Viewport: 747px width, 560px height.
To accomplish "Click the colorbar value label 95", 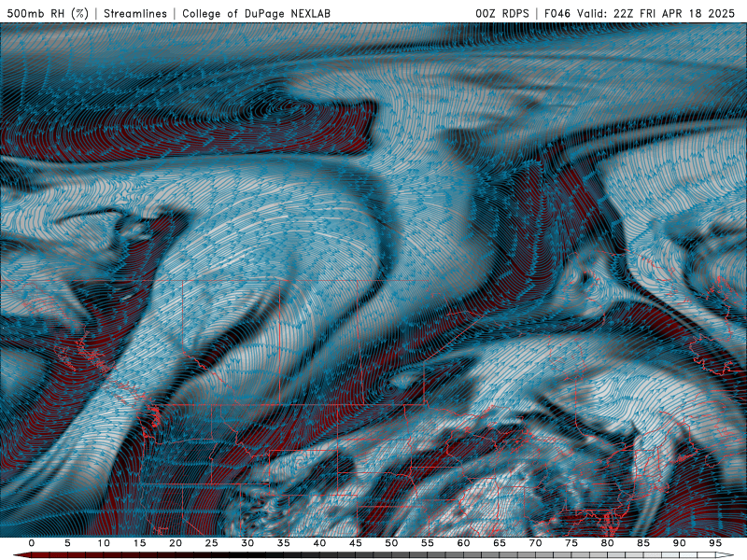I will pos(715,543).
